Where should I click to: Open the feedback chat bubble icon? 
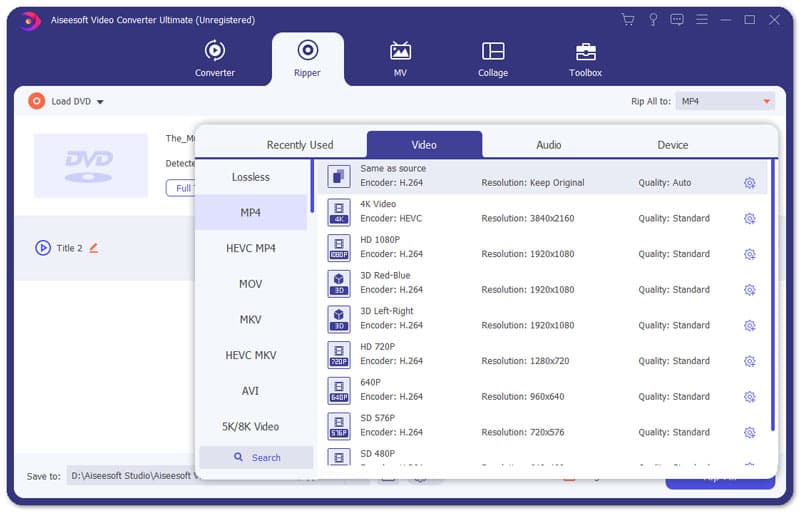pyautogui.click(x=677, y=19)
